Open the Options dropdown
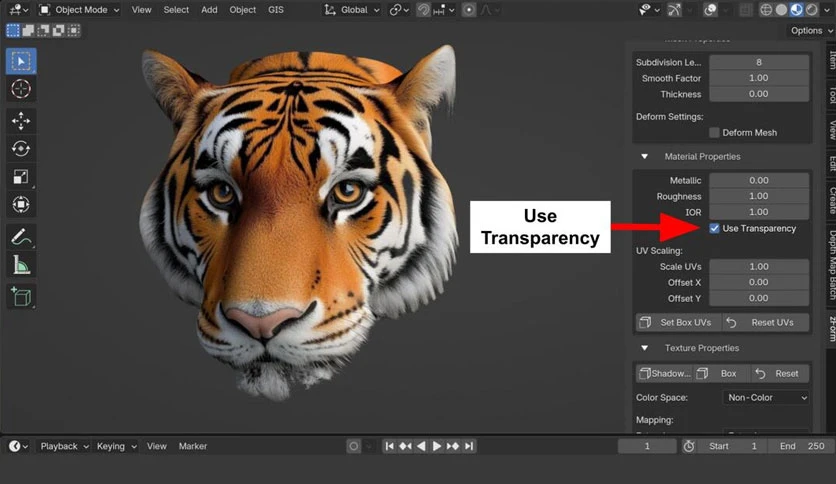The image size is (836, 484). click(811, 30)
